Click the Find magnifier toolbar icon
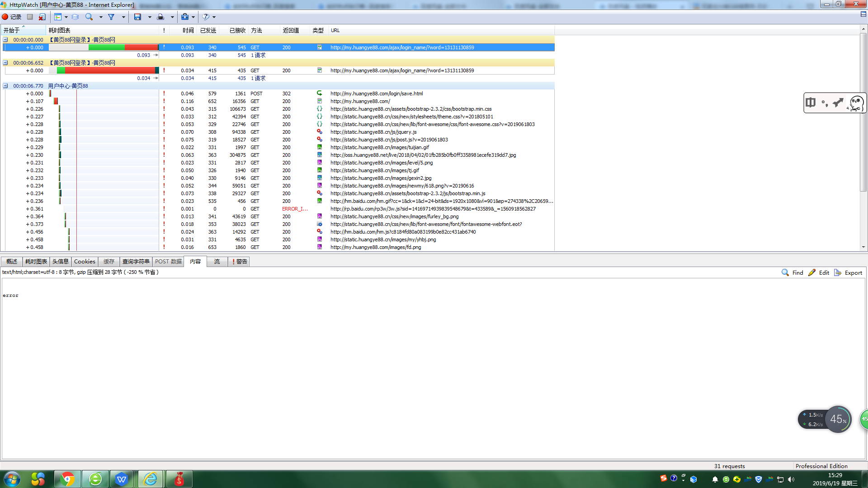 point(89,17)
